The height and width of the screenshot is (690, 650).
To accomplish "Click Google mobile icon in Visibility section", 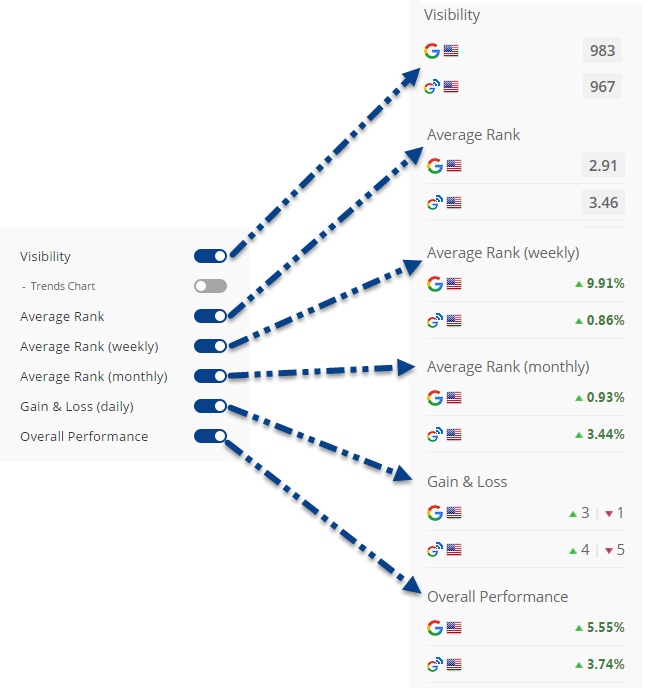I will point(432,87).
